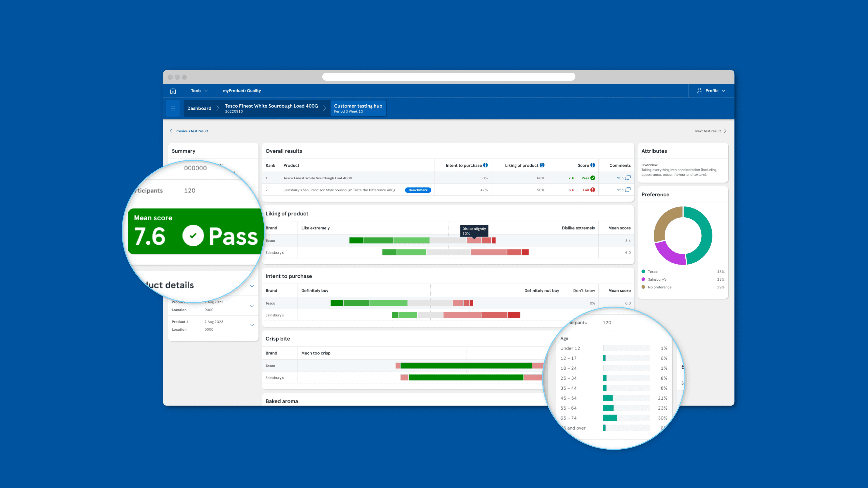868x488 pixels.
Task: Expand the Product 4 section
Action: [x=252, y=325]
